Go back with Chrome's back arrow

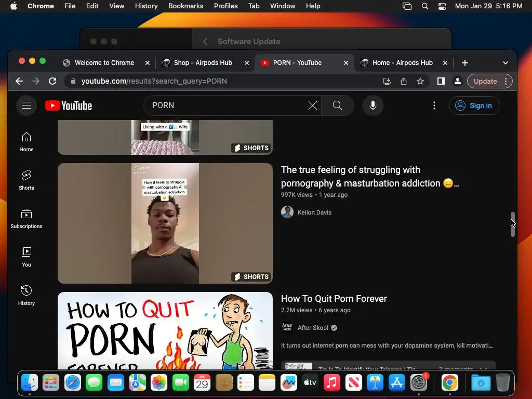coord(19,81)
